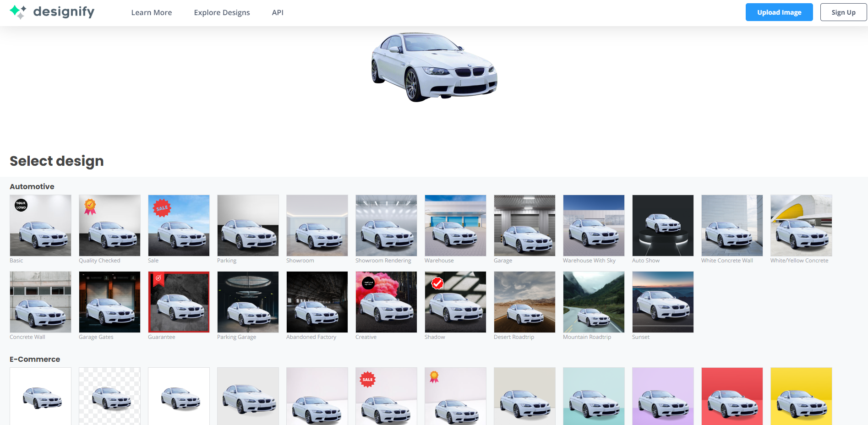Screen dimensions: 868x425
Task: Select the Shadow design thumbnail
Action: pos(455,302)
